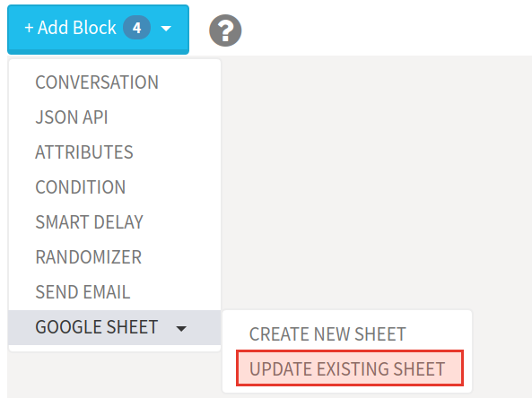Click Update Existing Sheet highlighted option
This screenshot has width=532, height=398.
(x=350, y=368)
